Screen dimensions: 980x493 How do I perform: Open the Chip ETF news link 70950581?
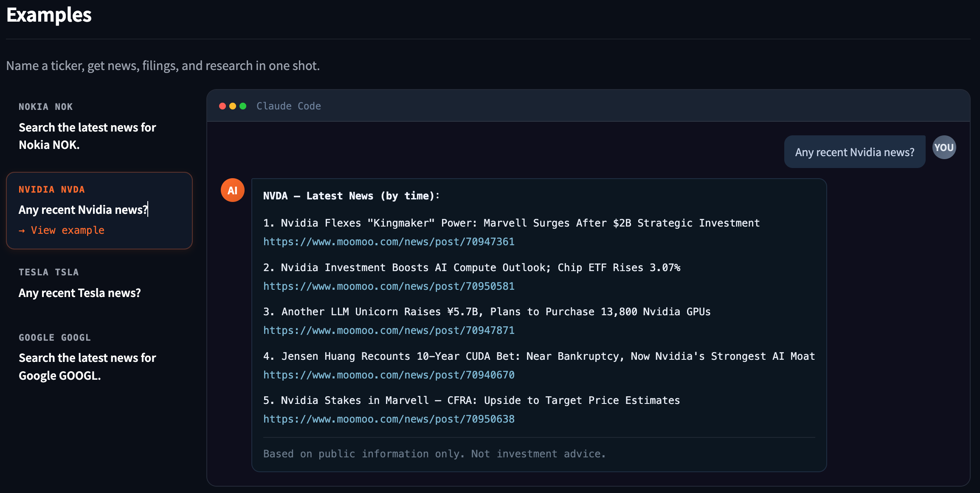[x=389, y=286]
